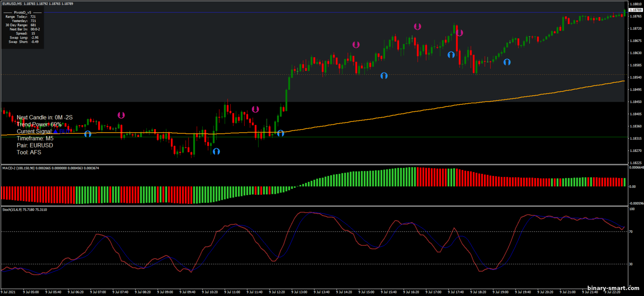Viewport: 644px width, 296px height.
Task: Click the Current Signal label
Action: tap(34, 131)
